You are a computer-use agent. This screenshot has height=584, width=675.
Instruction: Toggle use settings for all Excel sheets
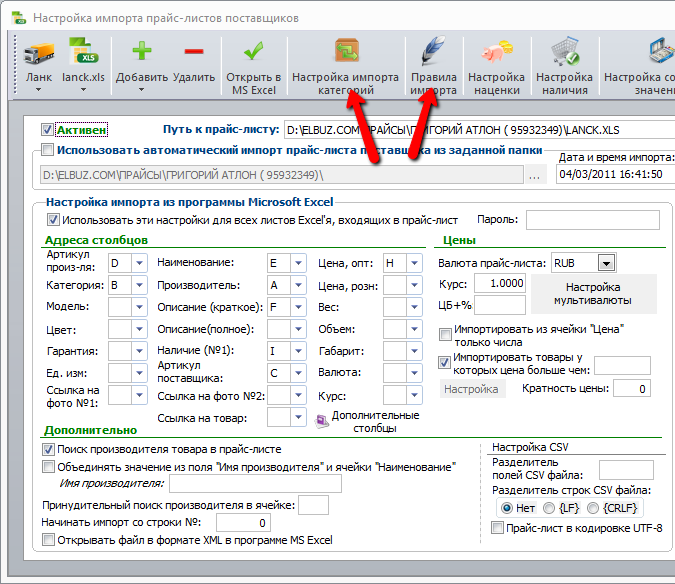pos(53,220)
